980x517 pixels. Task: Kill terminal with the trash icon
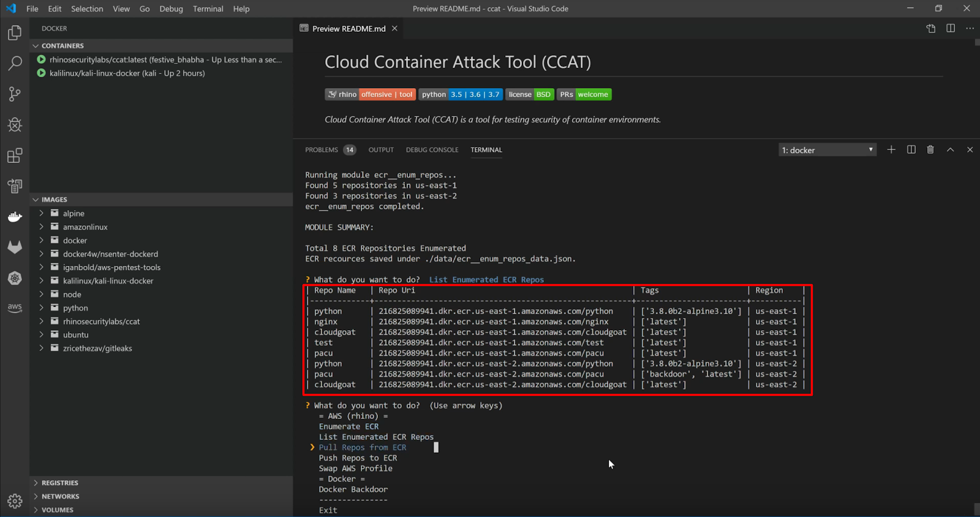930,149
